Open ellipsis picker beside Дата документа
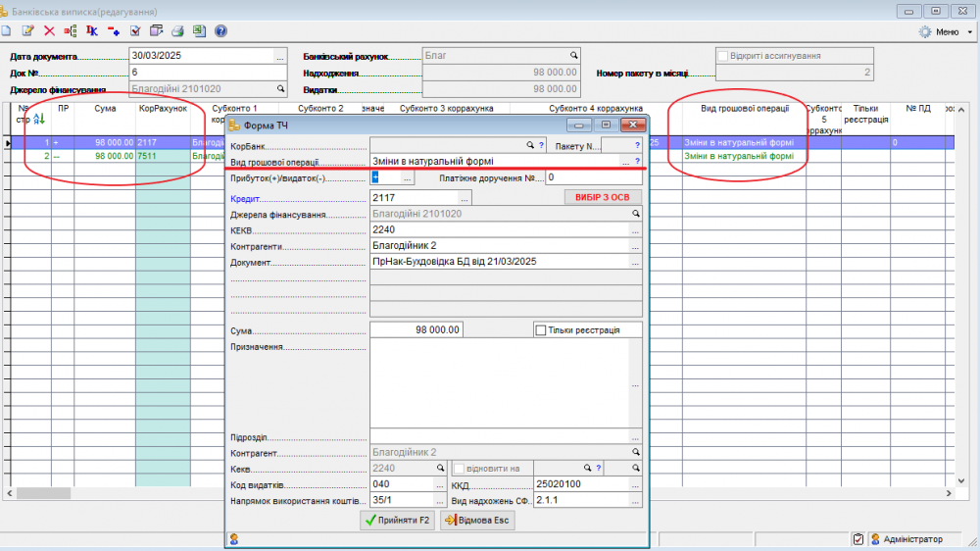980x551 pixels. point(280,56)
